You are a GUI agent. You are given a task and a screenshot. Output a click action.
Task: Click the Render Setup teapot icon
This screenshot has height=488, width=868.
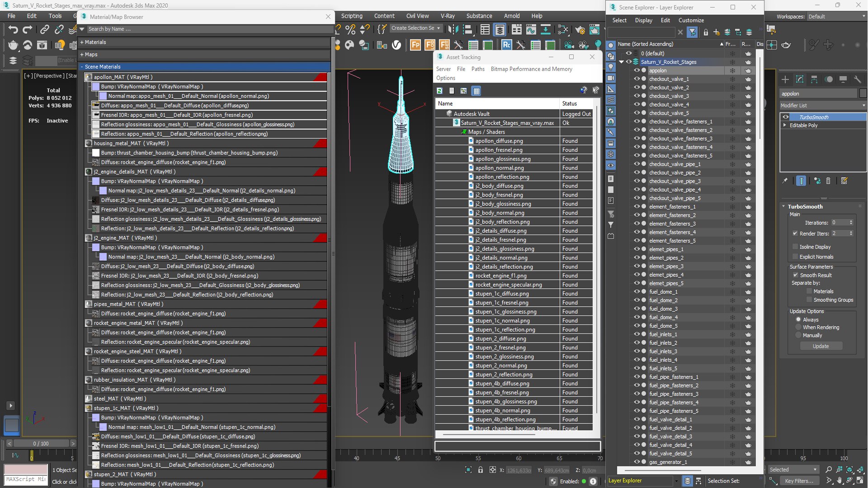[x=580, y=30]
